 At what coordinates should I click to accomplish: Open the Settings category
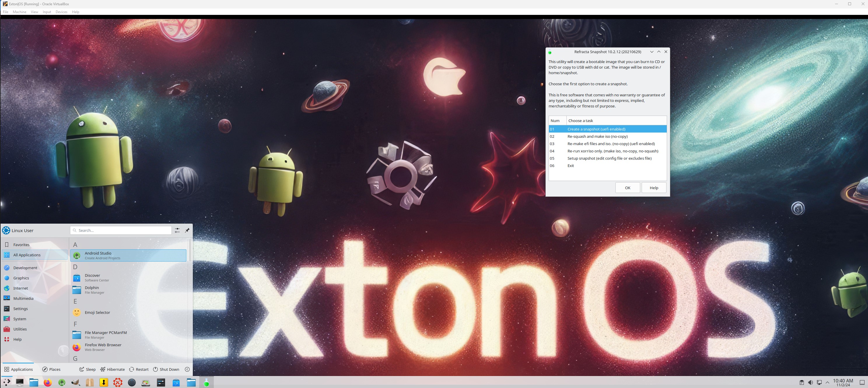[x=35, y=309]
